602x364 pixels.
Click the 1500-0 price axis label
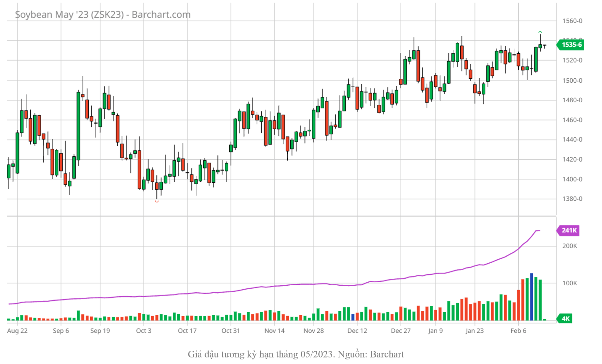tap(572, 80)
